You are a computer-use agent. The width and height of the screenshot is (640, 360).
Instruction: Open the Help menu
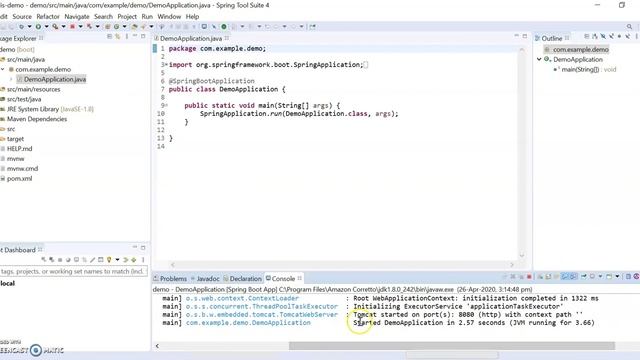tap(192, 16)
